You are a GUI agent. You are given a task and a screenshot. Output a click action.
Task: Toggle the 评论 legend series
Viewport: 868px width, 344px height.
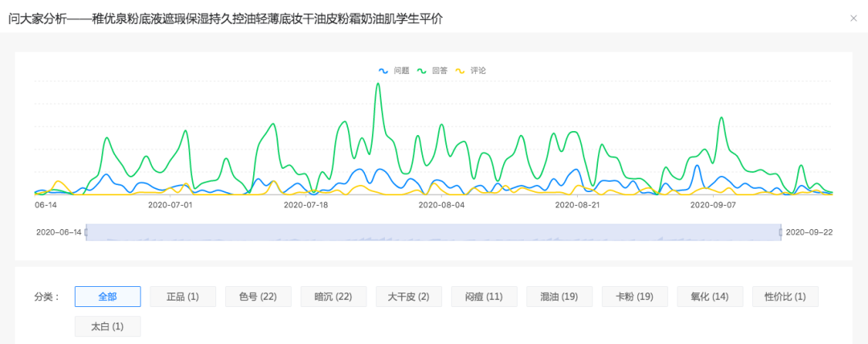pyautogui.click(x=470, y=71)
